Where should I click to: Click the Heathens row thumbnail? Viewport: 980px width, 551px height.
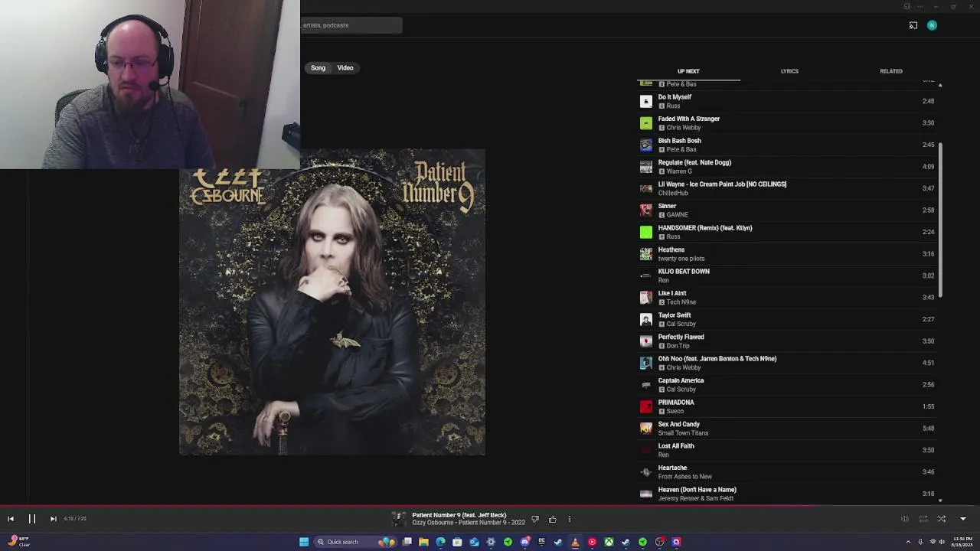point(646,254)
